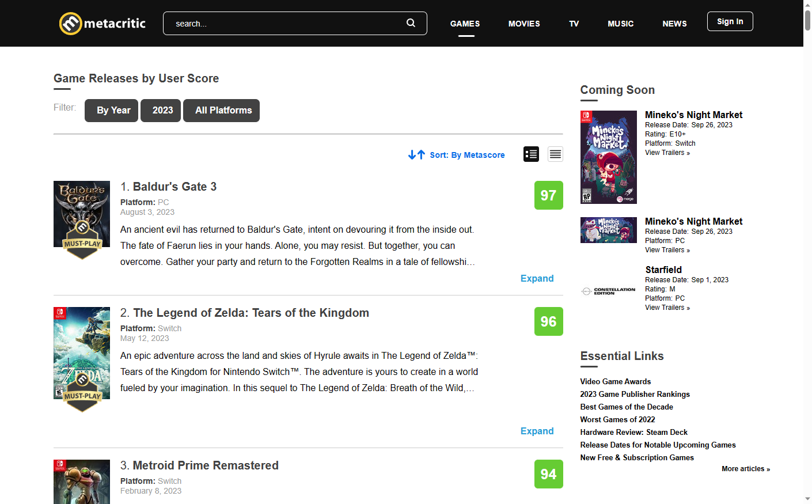Expand Tears of the Kingdom description
812x504 pixels.
point(537,431)
